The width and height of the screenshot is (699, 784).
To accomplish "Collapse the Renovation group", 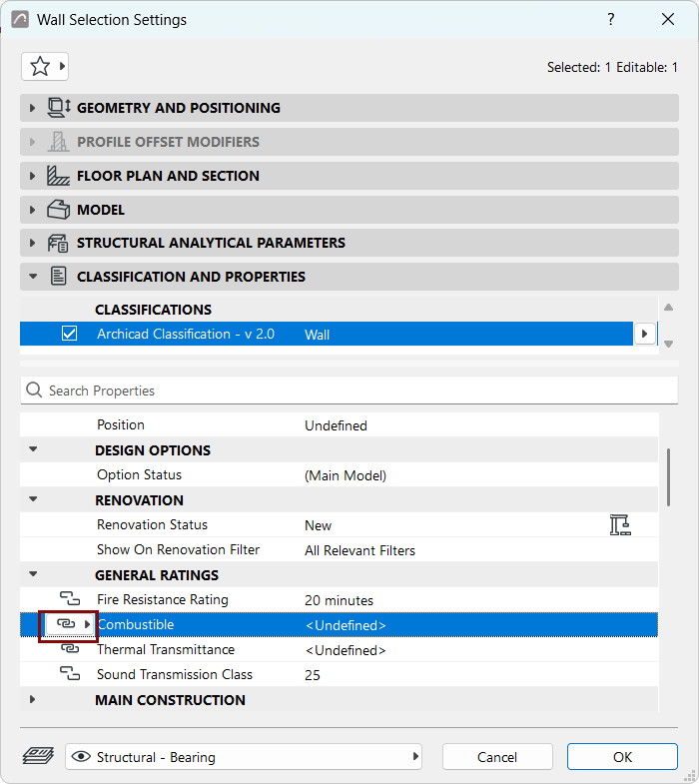I will coord(33,499).
